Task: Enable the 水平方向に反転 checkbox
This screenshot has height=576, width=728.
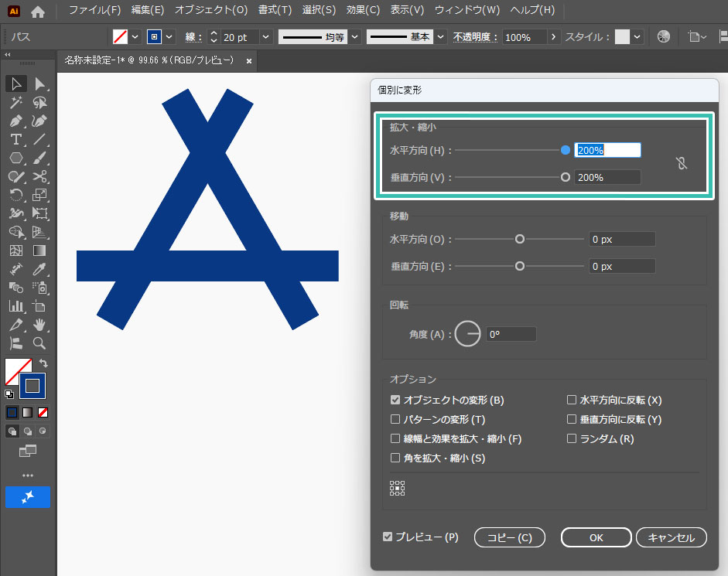Action: pos(572,400)
